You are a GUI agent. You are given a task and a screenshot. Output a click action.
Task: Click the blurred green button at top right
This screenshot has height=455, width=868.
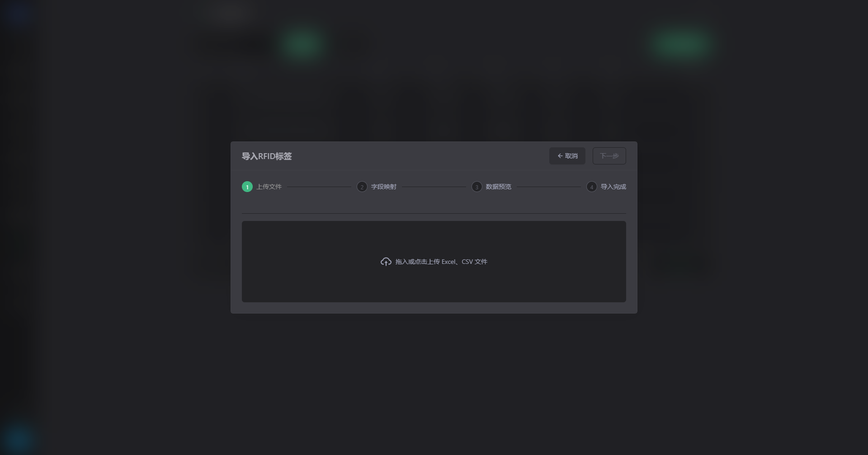680,44
